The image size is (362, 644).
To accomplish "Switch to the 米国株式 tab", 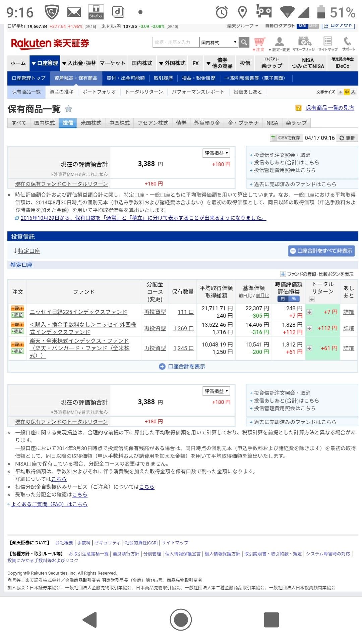I will click(91, 123).
